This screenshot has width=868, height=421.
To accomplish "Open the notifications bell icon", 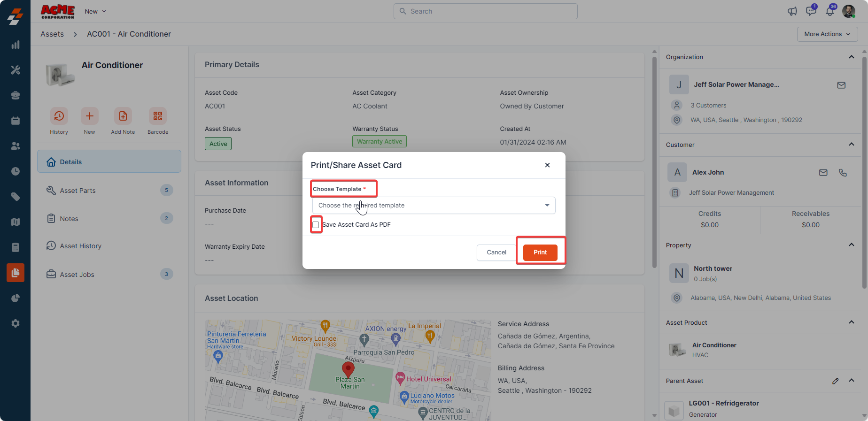I will pyautogui.click(x=830, y=11).
